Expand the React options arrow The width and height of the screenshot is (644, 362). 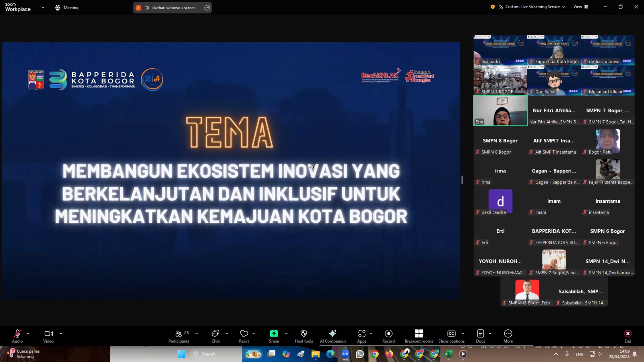254,333
